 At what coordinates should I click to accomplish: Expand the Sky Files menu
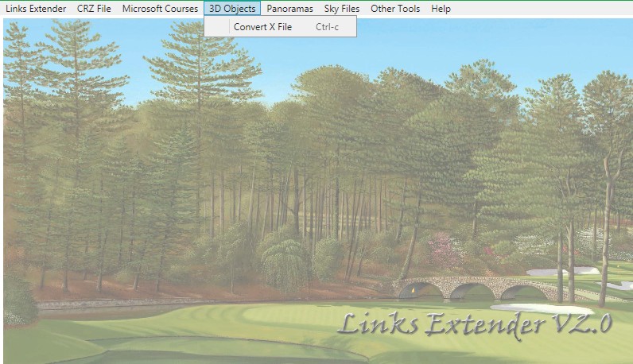[342, 9]
